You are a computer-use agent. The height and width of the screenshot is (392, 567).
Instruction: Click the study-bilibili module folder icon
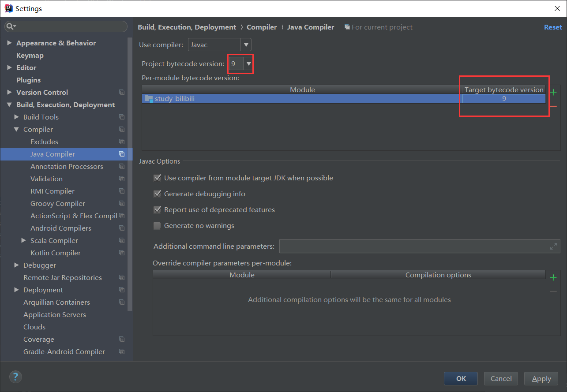click(x=149, y=99)
